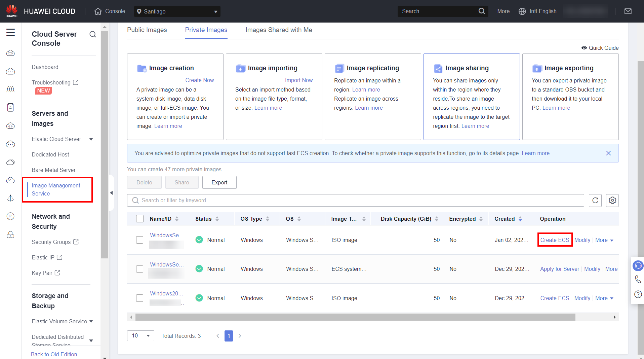Open the hamburger navigation menu
Screen dimensions: 644x359
tap(11, 33)
